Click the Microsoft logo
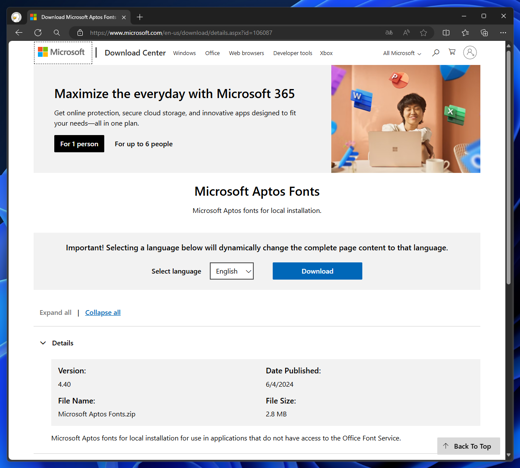Screen dimensions: 520x468 pos(62,52)
